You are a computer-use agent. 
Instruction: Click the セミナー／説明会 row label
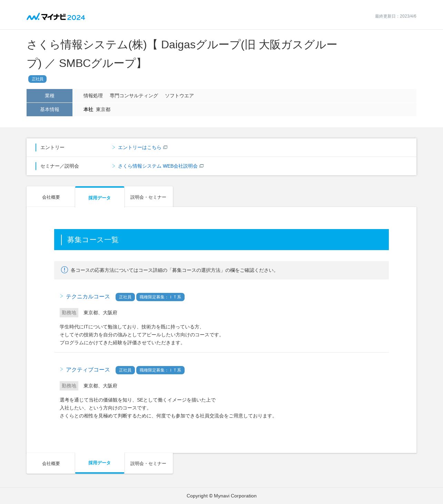coord(60,166)
